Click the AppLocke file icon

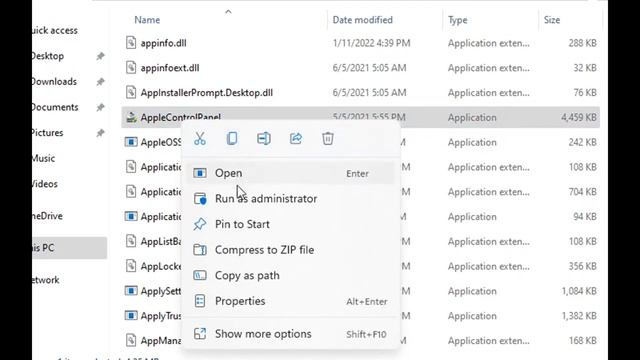131,266
